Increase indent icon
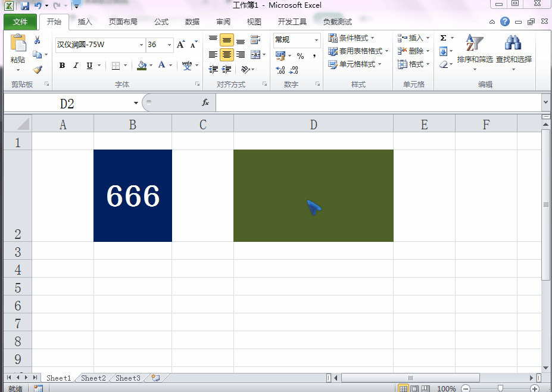The width and height of the screenshot is (552, 392). pos(227,69)
